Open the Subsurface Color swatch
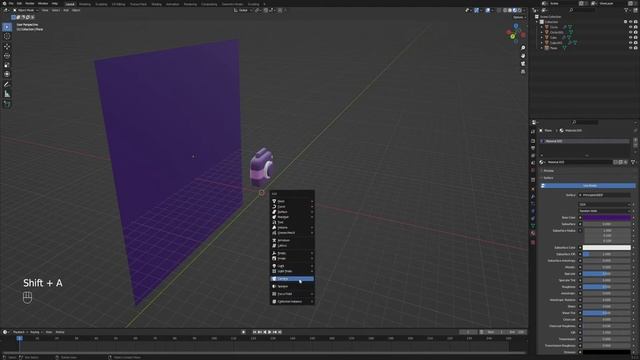This screenshot has height=360, width=640. (x=607, y=247)
